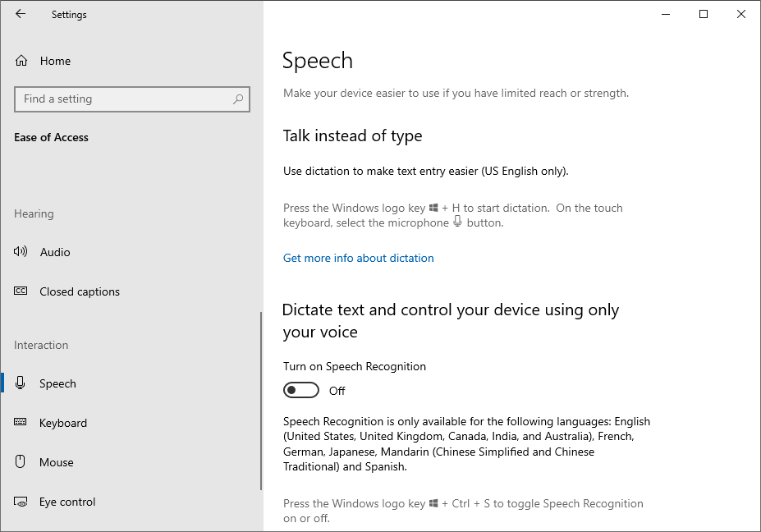Open Get more info about dictation link
761x532 pixels.
pos(358,258)
